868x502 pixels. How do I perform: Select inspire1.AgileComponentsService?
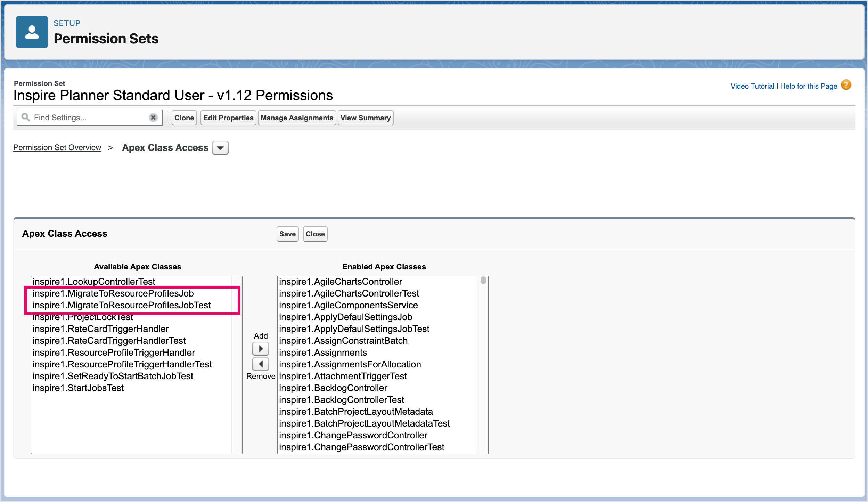click(378, 305)
